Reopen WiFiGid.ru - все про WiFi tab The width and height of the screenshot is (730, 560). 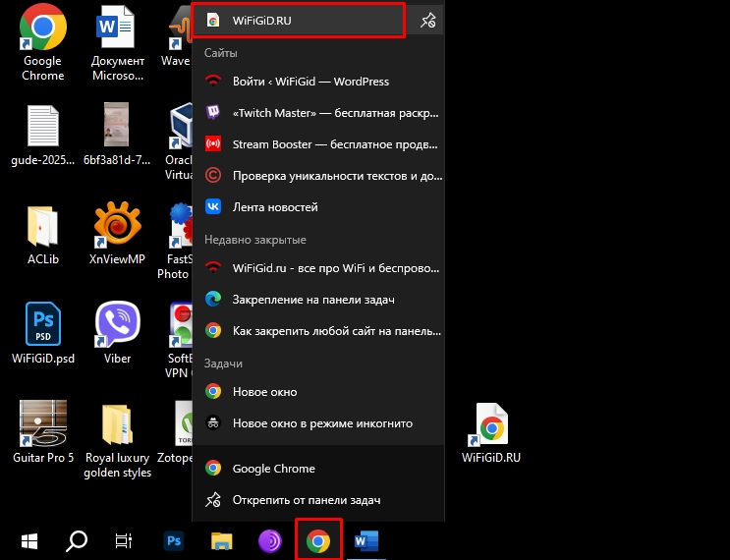(318, 267)
